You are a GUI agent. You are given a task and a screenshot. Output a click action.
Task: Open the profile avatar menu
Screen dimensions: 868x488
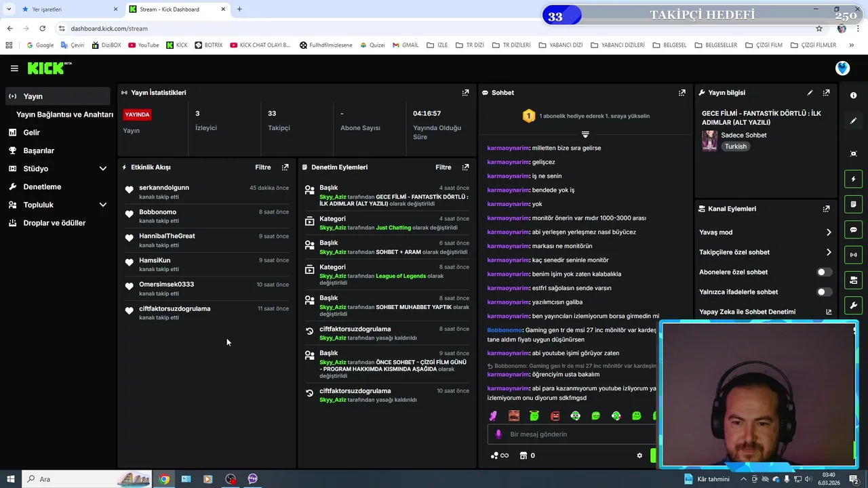click(842, 68)
